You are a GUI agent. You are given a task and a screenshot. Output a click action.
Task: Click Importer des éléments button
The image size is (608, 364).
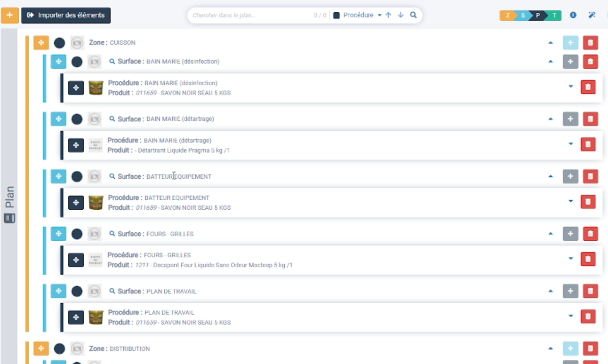point(66,15)
